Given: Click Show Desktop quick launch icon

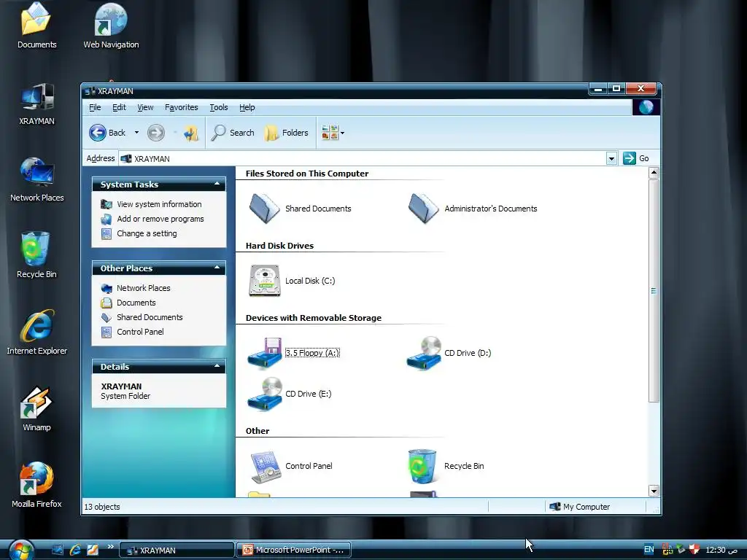Looking at the screenshot, I should [x=57, y=550].
